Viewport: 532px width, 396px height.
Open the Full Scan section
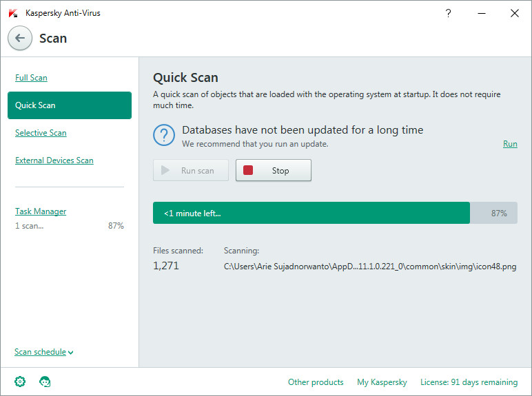[31, 78]
